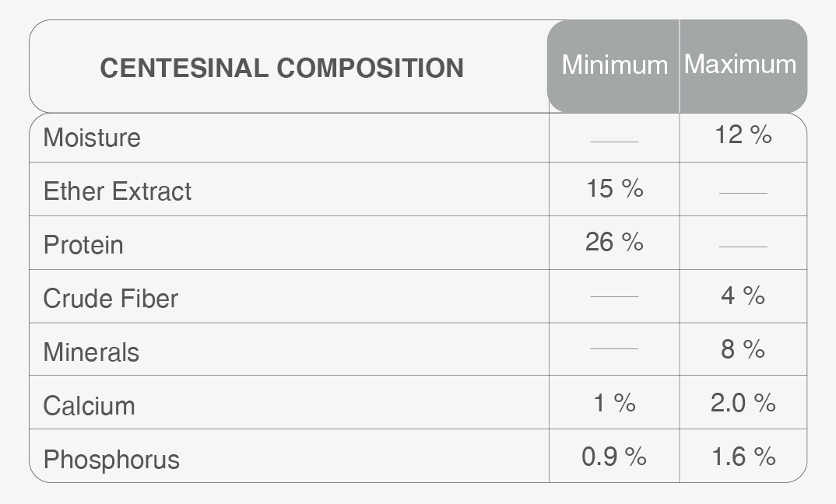Viewport: 836px width, 504px height.
Task: Select Moisture maximum 12 % cell
Action: coord(743,135)
